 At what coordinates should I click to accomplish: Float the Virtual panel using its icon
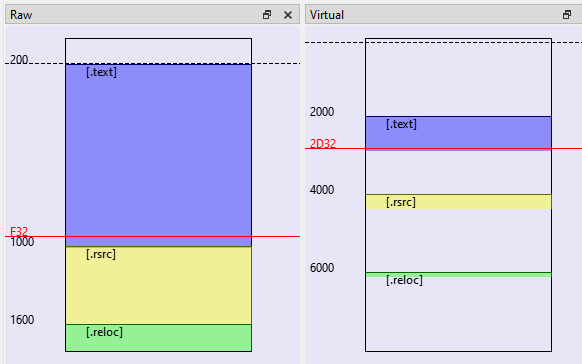click(x=567, y=15)
